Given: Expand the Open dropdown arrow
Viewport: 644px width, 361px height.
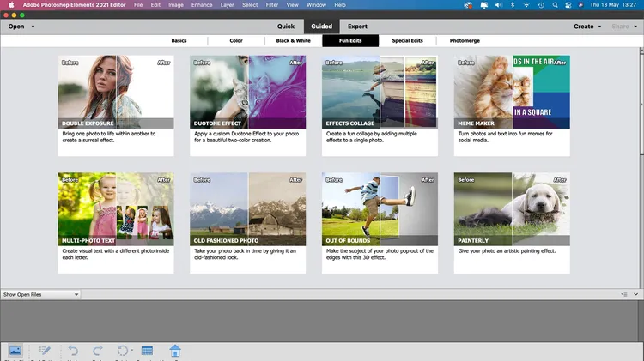Looking at the screenshot, I should (x=33, y=27).
